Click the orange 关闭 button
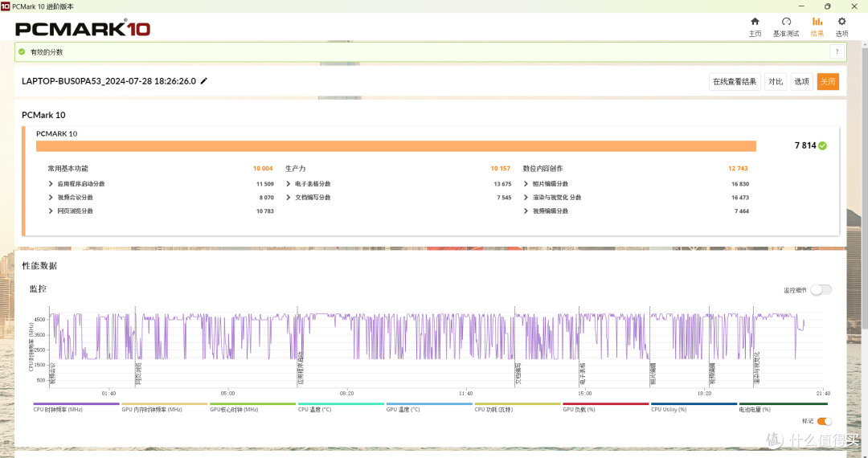The height and width of the screenshot is (458, 868). click(828, 82)
